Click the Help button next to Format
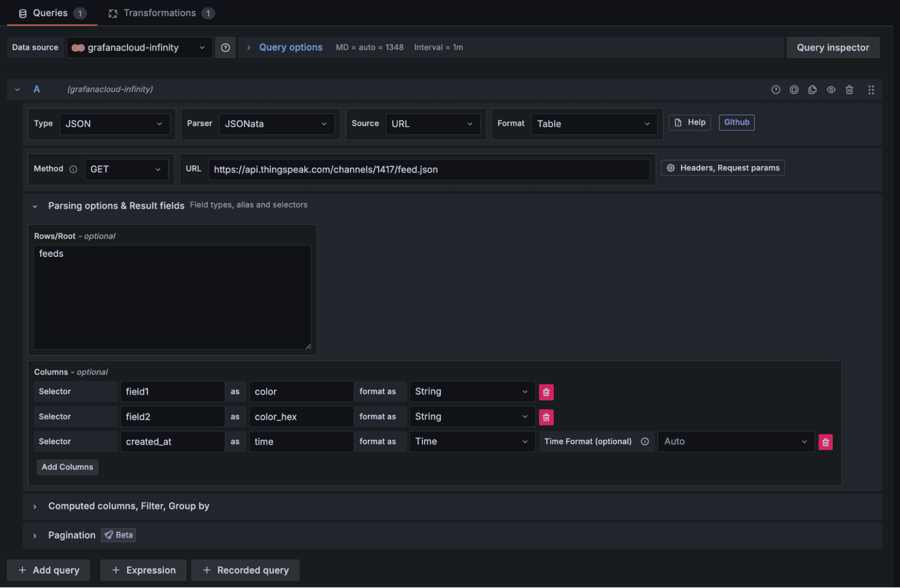 (x=689, y=122)
